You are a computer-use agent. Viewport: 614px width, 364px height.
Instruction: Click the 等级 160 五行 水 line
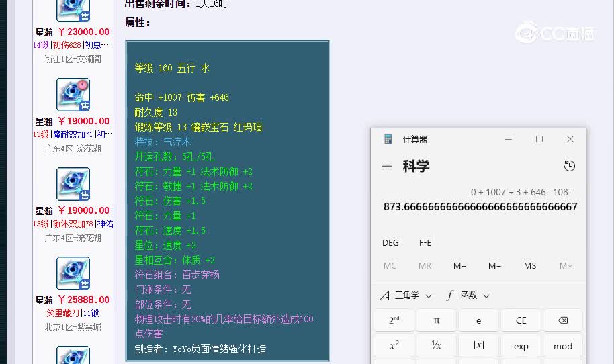click(172, 68)
